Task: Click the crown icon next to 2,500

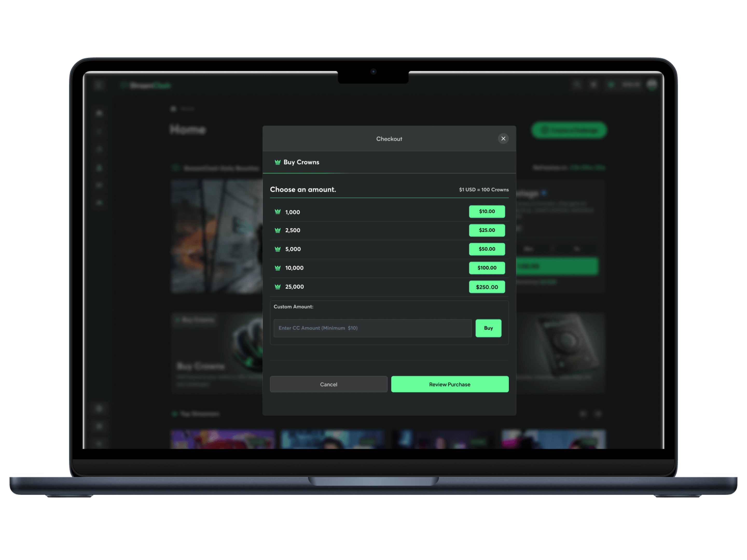Action: click(x=278, y=230)
